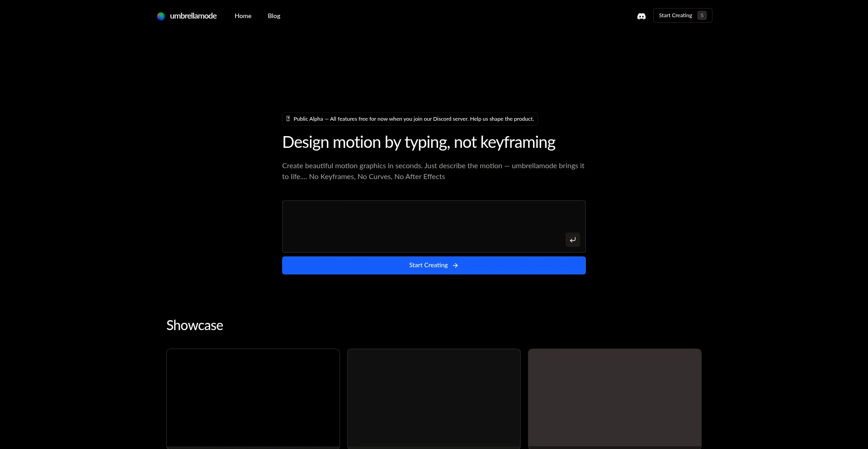Click the right arrow icon on blue button

pos(455,265)
